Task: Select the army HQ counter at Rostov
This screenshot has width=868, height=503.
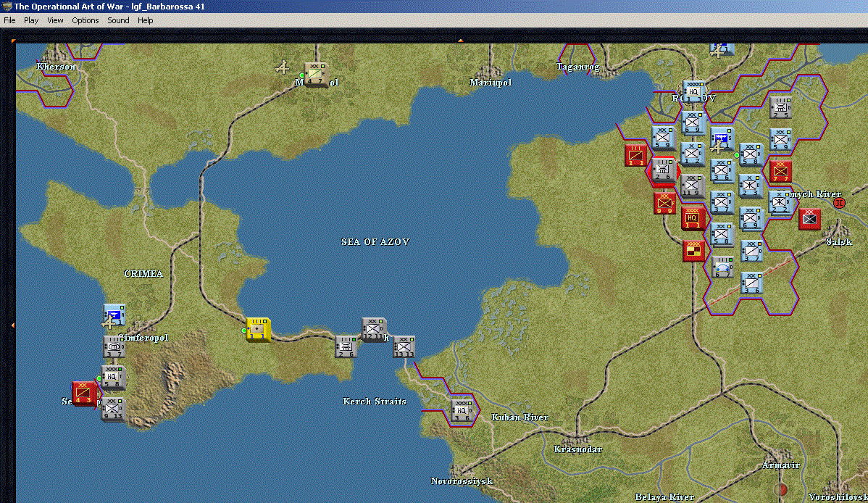Action: click(x=693, y=92)
